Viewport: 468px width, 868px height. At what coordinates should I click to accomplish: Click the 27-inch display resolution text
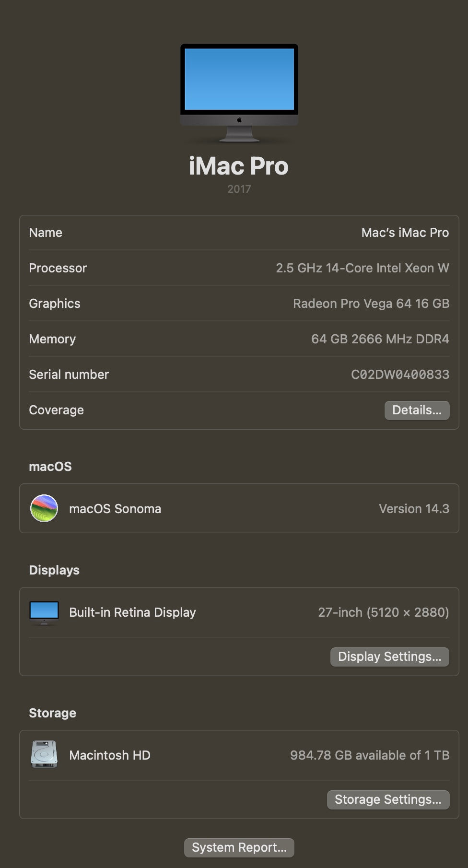click(x=383, y=612)
